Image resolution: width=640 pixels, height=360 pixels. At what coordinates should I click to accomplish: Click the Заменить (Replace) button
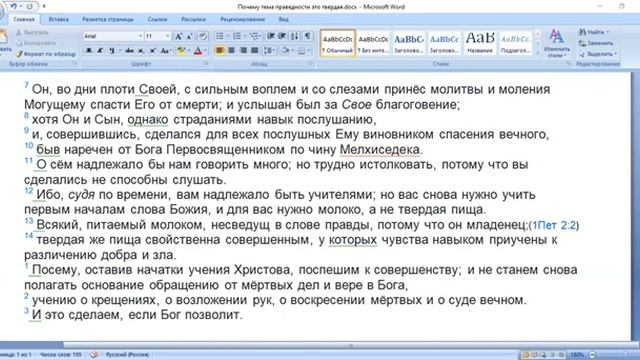(x=596, y=43)
